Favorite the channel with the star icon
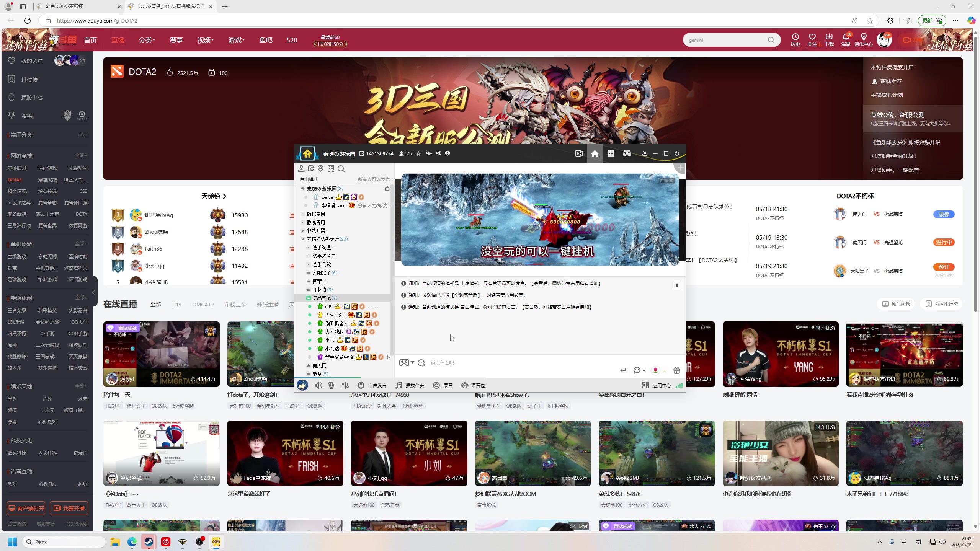Image resolution: width=980 pixels, height=551 pixels. [x=418, y=153]
